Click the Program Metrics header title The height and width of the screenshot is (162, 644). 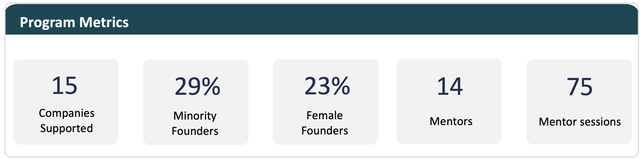point(74,23)
